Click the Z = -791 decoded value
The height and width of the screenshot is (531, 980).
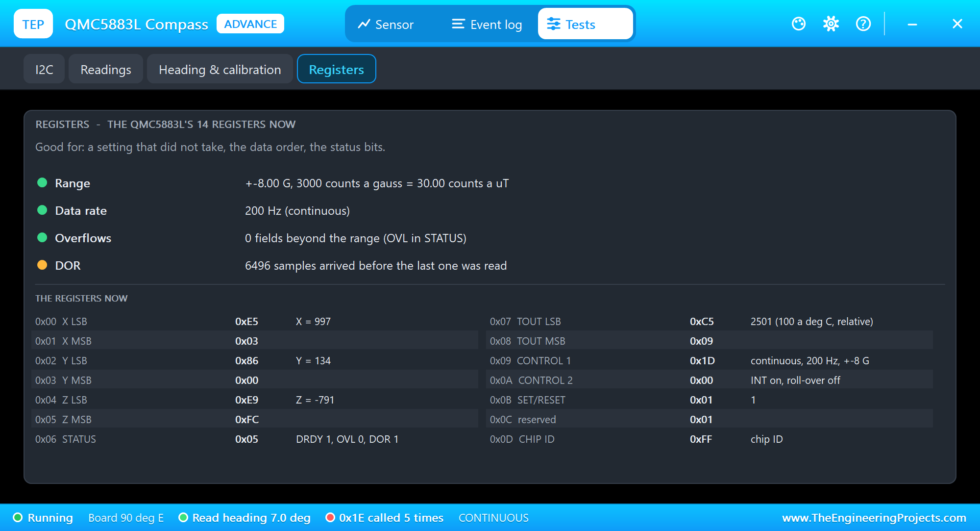tap(315, 400)
